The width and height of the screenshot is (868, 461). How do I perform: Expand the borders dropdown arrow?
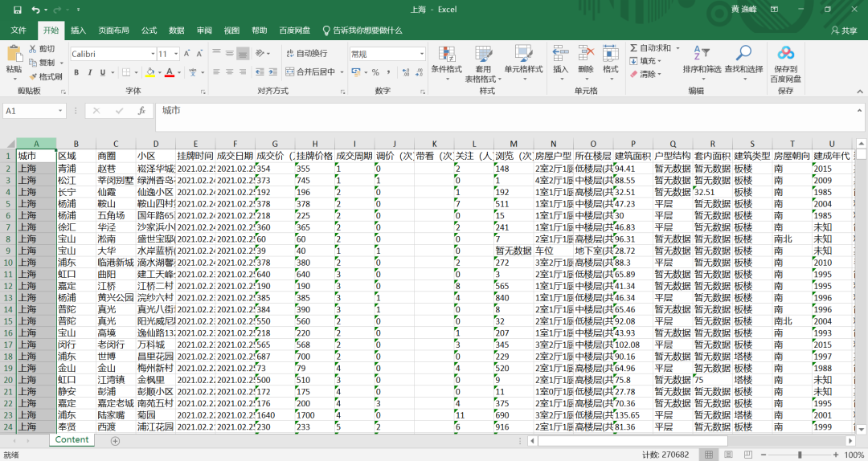click(136, 72)
